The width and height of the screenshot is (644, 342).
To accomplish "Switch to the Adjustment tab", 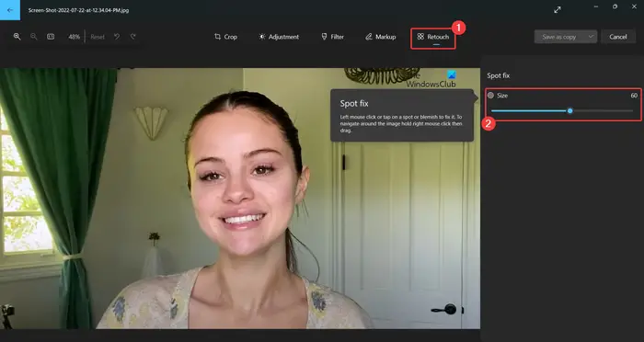I will [x=279, y=37].
